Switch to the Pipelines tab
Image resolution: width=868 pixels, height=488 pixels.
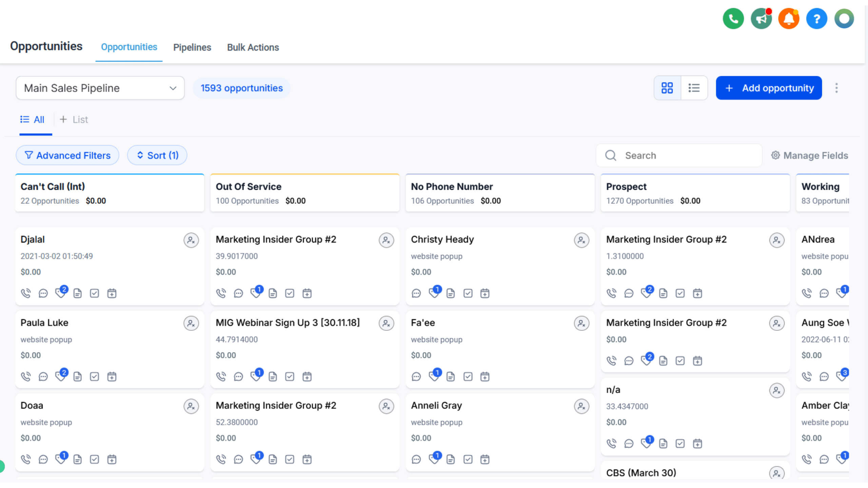[192, 47]
